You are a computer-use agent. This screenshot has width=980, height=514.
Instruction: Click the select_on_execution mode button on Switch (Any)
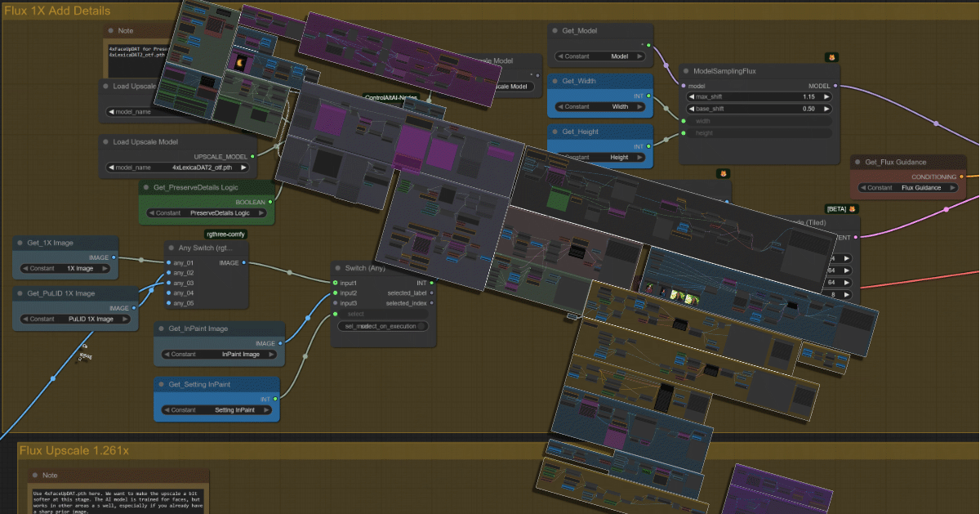382,325
